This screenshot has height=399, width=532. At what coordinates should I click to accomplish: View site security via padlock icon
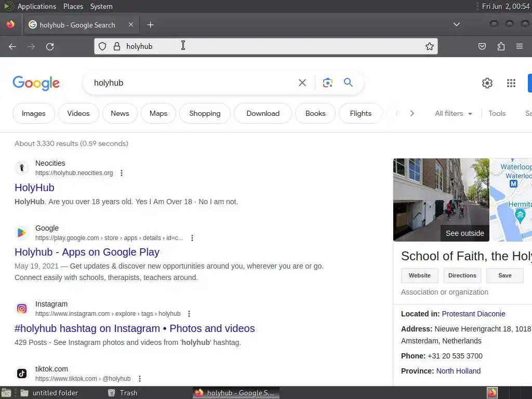click(117, 46)
